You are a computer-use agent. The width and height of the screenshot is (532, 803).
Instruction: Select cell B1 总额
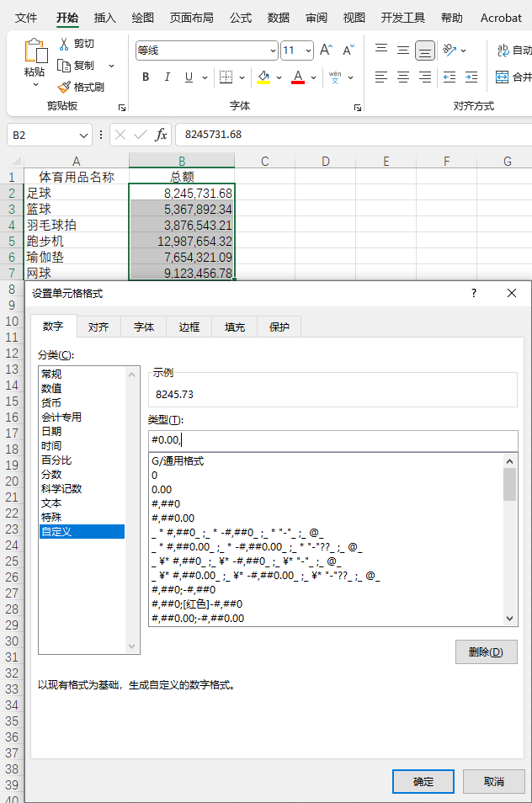click(182, 178)
